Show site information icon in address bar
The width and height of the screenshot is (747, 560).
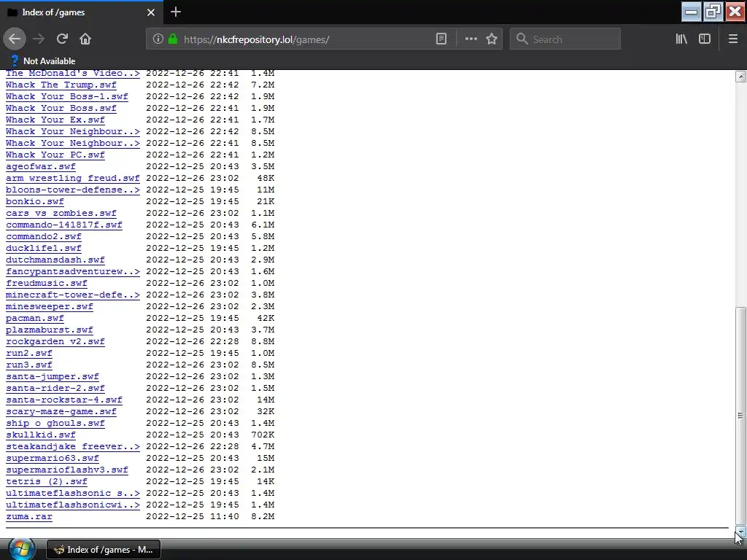(158, 39)
